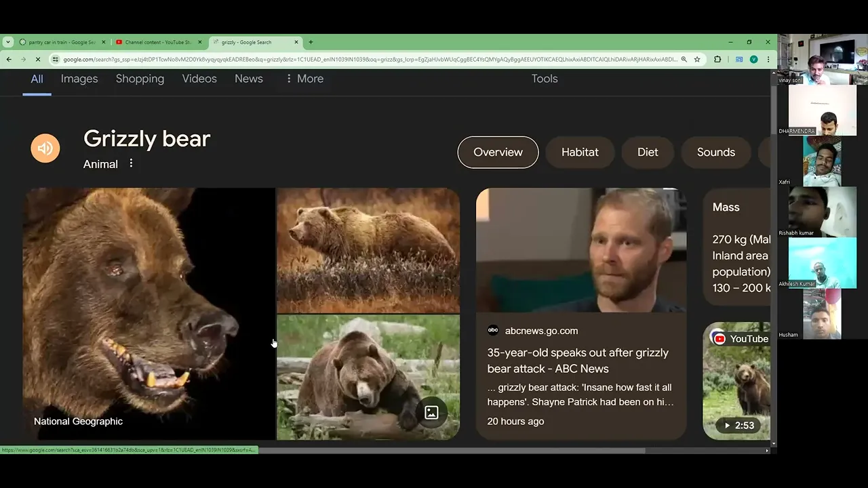The height and width of the screenshot is (488, 868).
Task: Click the YouTube logo on video card
Action: (719, 339)
